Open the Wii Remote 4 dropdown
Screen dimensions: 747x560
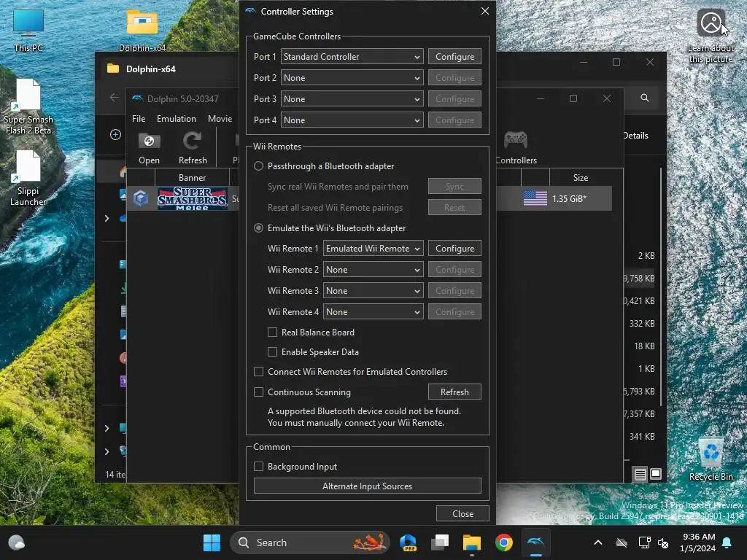tap(373, 312)
